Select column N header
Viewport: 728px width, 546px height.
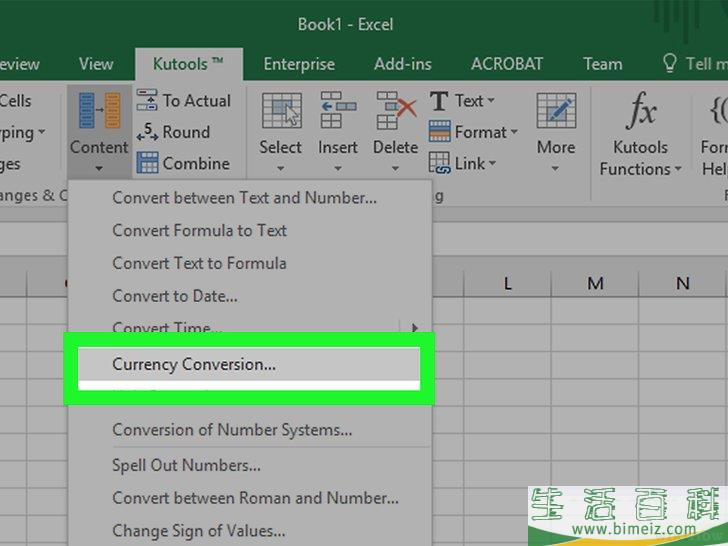click(x=682, y=283)
